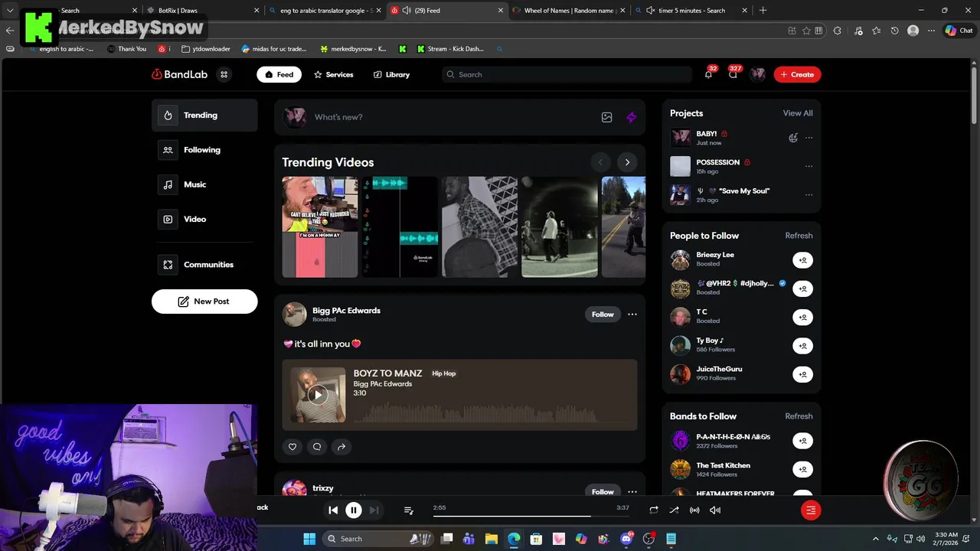Follow P-A-N-T-H-E-Ø-N band with add button

tap(802, 441)
